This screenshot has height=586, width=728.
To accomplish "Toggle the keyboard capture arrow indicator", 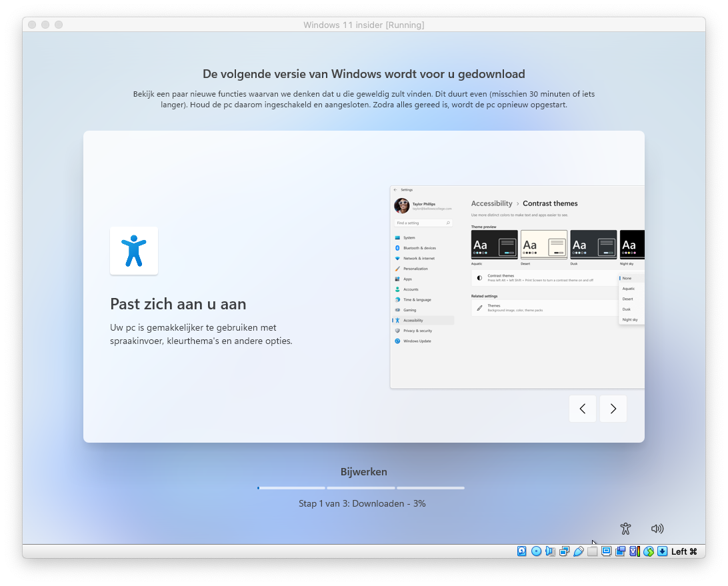I will pyautogui.click(x=662, y=551).
